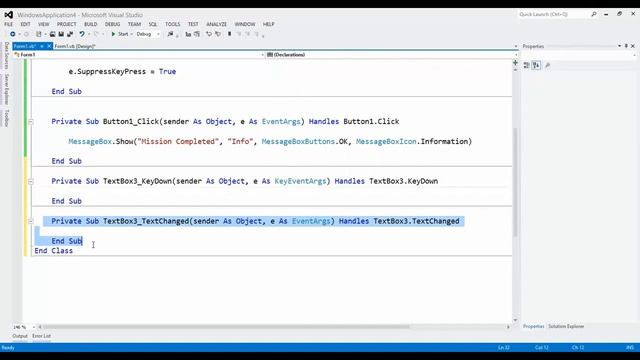This screenshot has height=360, width=640.
Task: Comment out the selected lines
Action: (x=209, y=34)
